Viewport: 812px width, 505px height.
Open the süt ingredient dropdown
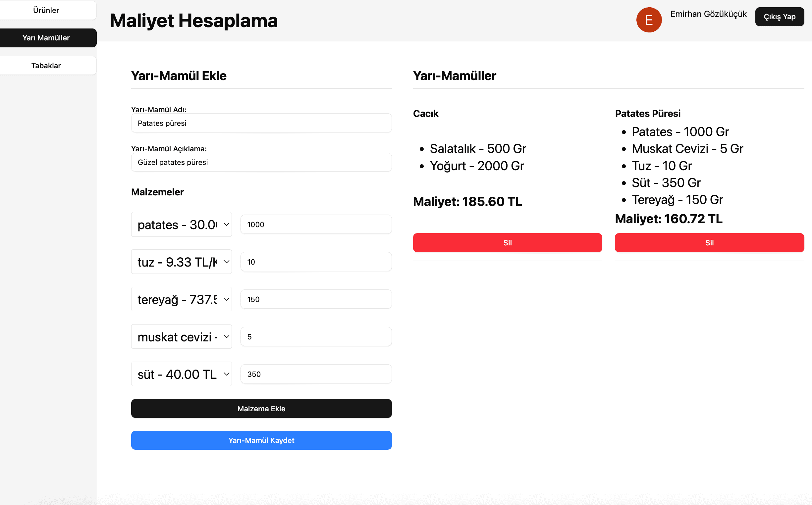tap(182, 374)
